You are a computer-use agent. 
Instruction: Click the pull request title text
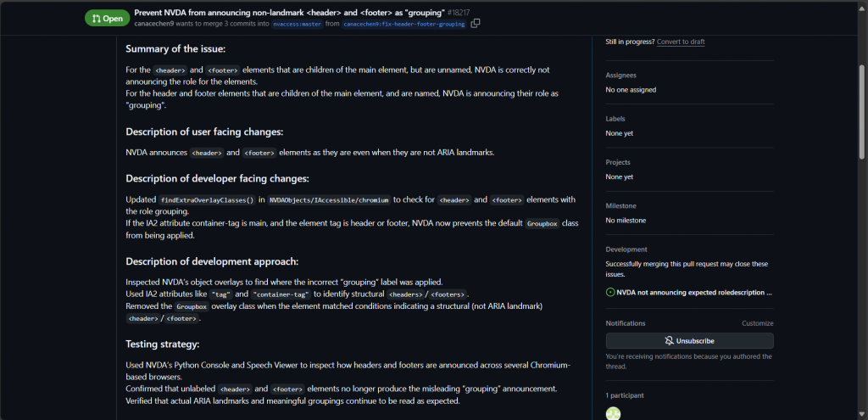[290, 12]
